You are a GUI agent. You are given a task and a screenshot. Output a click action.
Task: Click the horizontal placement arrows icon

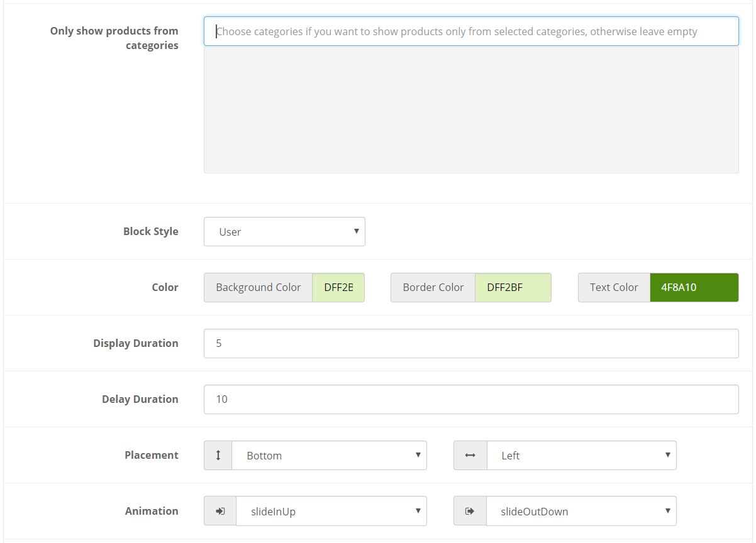click(470, 455)
